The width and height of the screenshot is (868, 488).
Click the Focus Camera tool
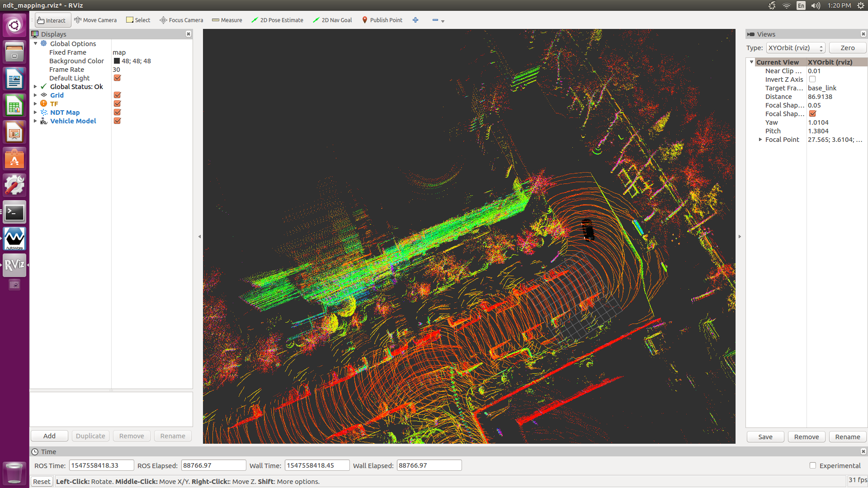coord(181,20)
